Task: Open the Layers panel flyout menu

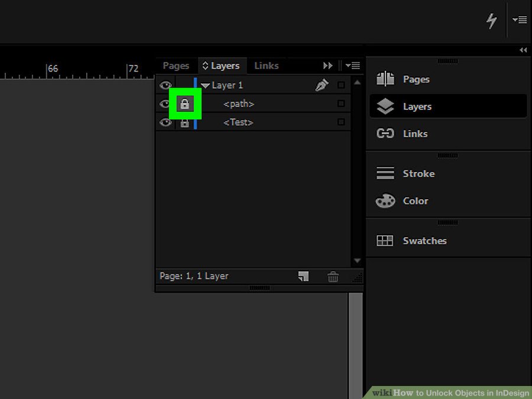Action: pos(353,66)
